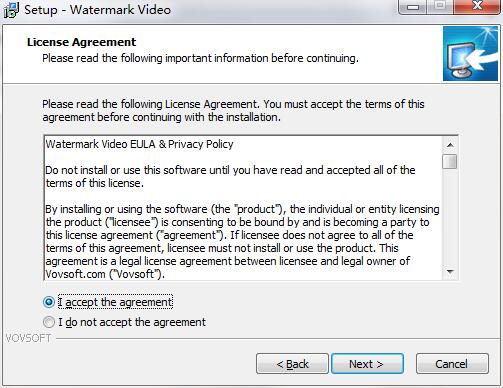Click the license scrollbar down arrow
This screenshot has width=503, height=388.
coord(450,272)
